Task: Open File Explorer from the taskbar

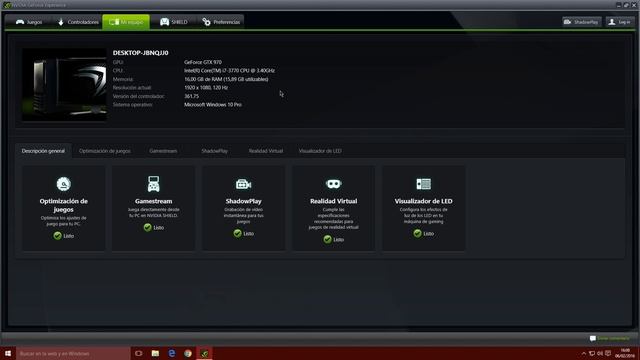Action: tap(155, 353)
